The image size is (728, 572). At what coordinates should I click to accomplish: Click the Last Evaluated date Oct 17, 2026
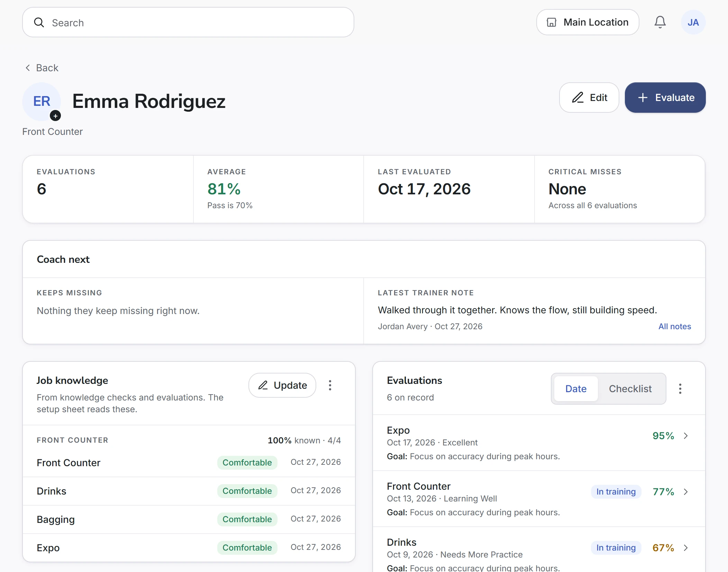coord(424,189)
